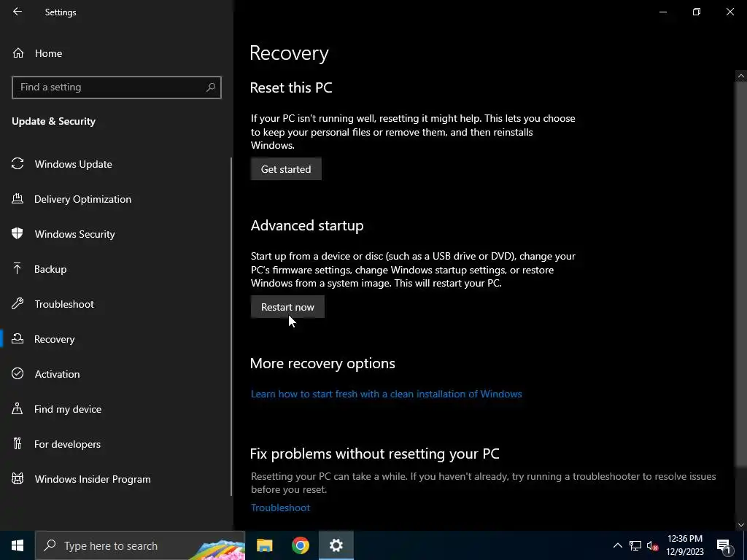Click the Recovery sidebar icon
The image size is (747, 560).
click(x=18, y=338)
